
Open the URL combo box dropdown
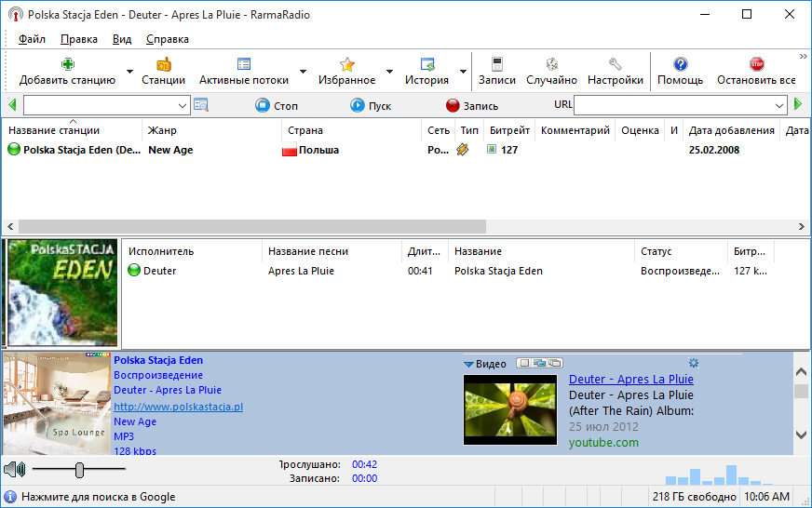pos(781,105)
